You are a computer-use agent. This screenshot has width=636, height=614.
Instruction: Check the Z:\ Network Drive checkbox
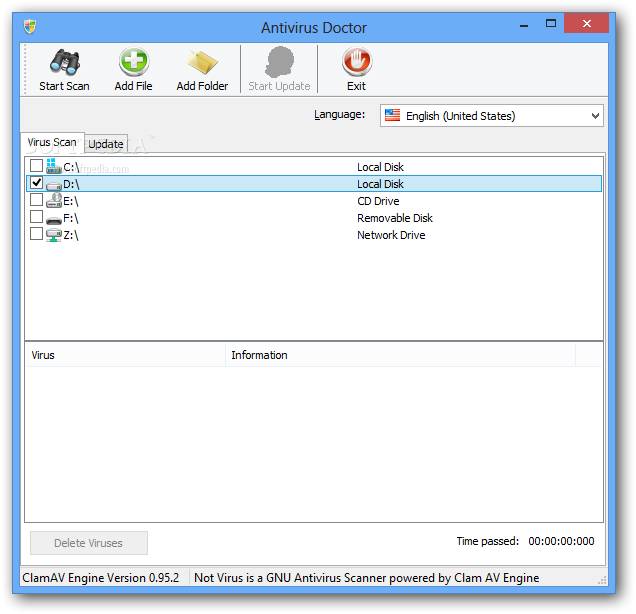point(37,234)
